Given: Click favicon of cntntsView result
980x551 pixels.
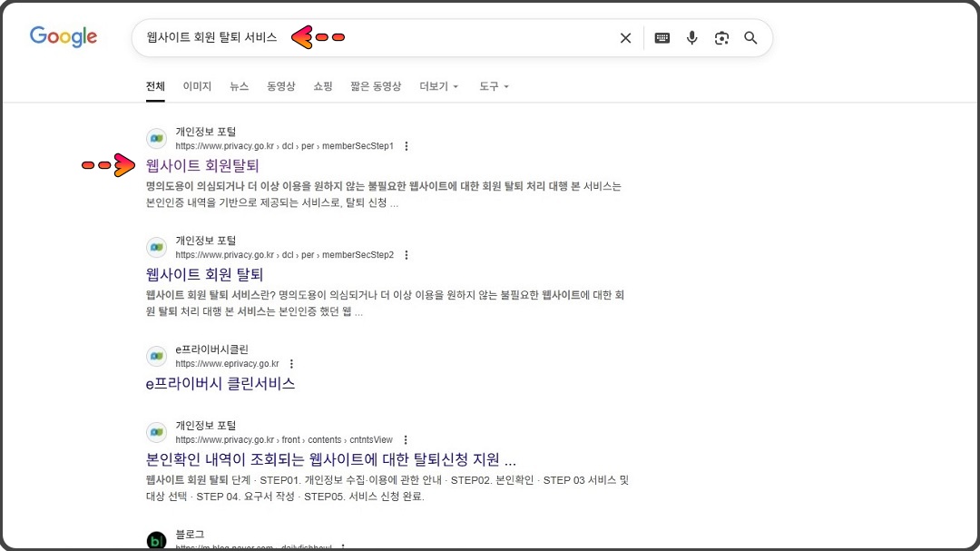Looking at the screenshot, I should 156,433.
